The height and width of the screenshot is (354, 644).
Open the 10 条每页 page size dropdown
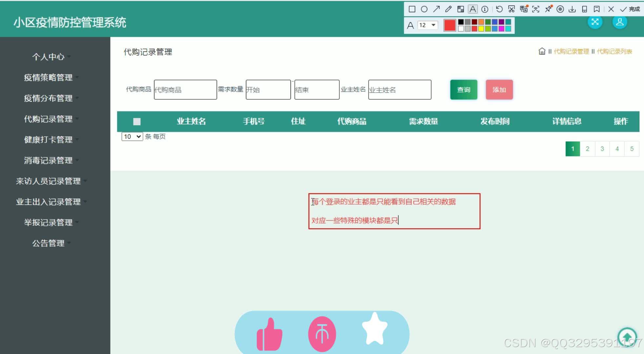(132, 136)
